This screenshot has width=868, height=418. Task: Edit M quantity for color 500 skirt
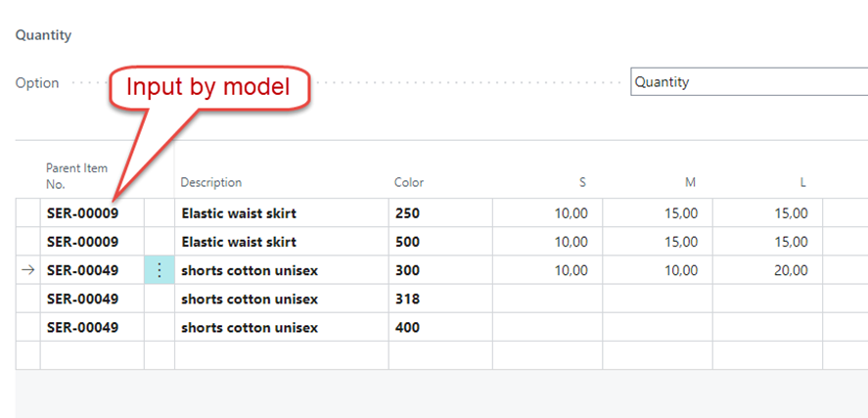(658, 242)
